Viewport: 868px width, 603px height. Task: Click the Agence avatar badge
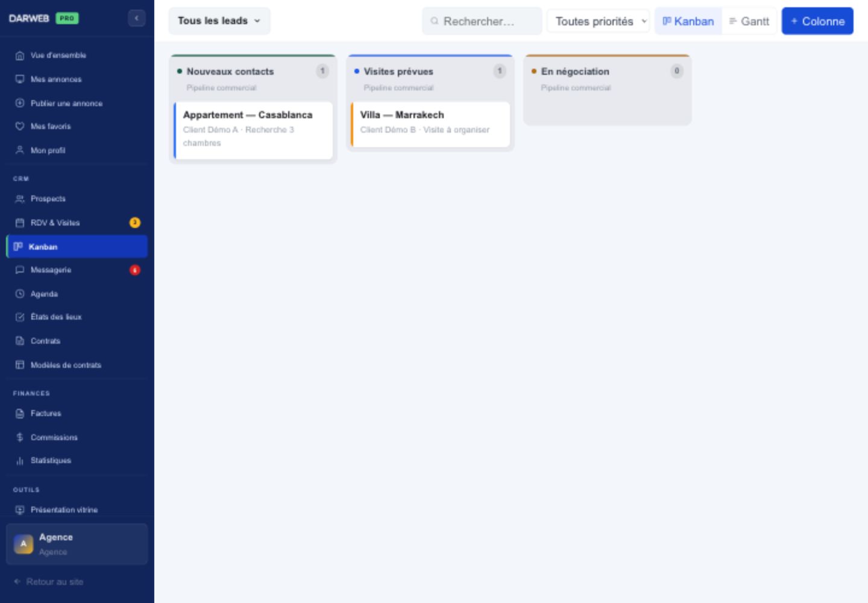click(24, 544)
